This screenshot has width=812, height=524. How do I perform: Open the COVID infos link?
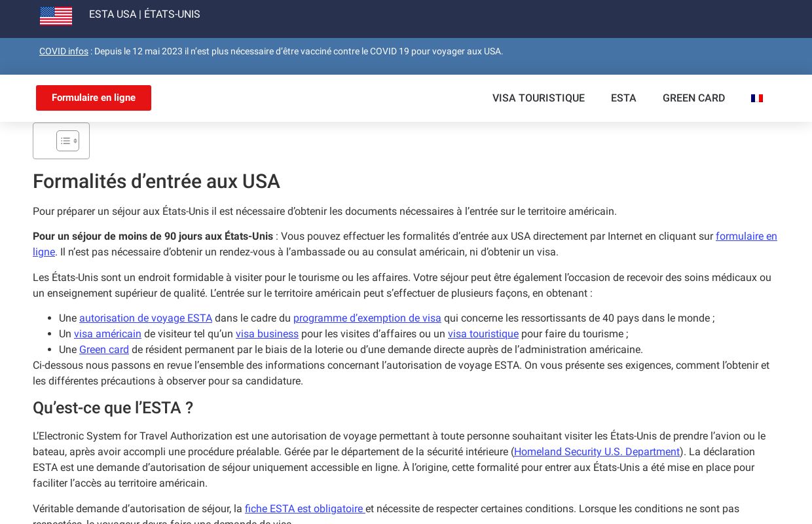click(64, 51)
